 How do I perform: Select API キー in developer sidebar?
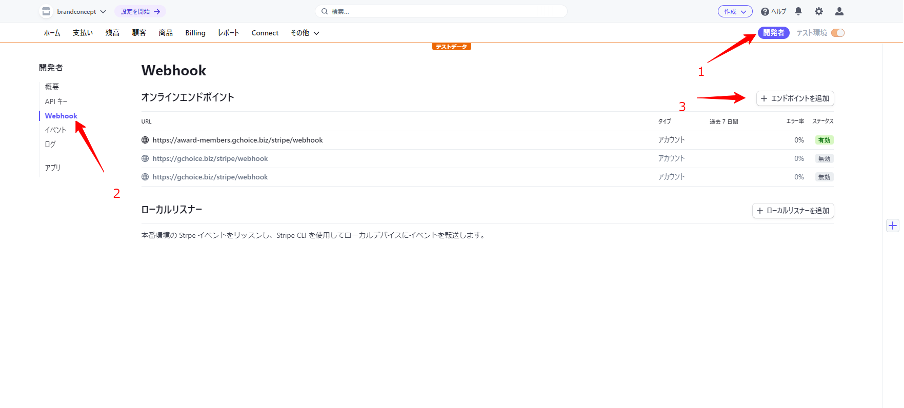56,102
